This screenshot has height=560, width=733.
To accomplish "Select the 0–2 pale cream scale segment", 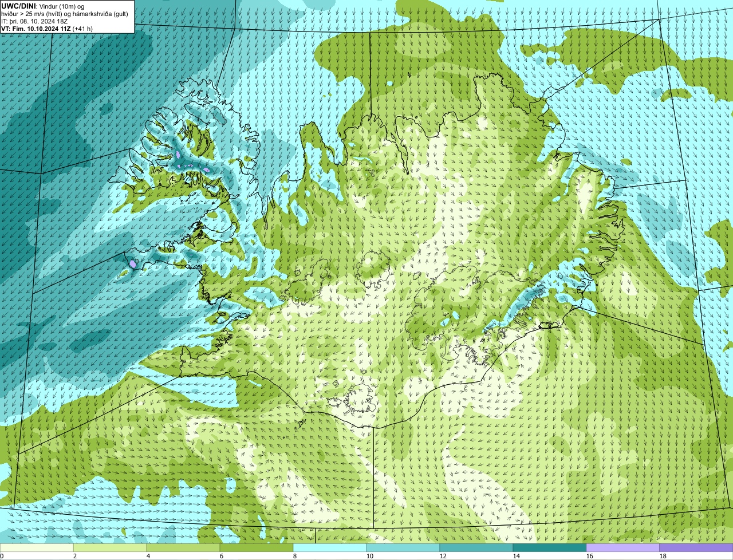I will point(37,547).
